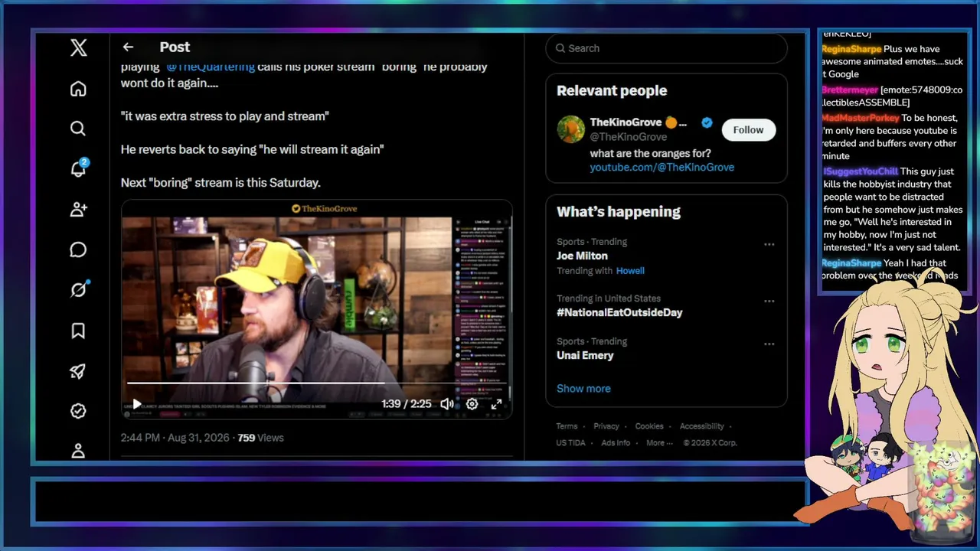The width and height of the screenshot is (980, 551).
Task: Open Bookmarks from the sidebar
Action: (78, 331)
